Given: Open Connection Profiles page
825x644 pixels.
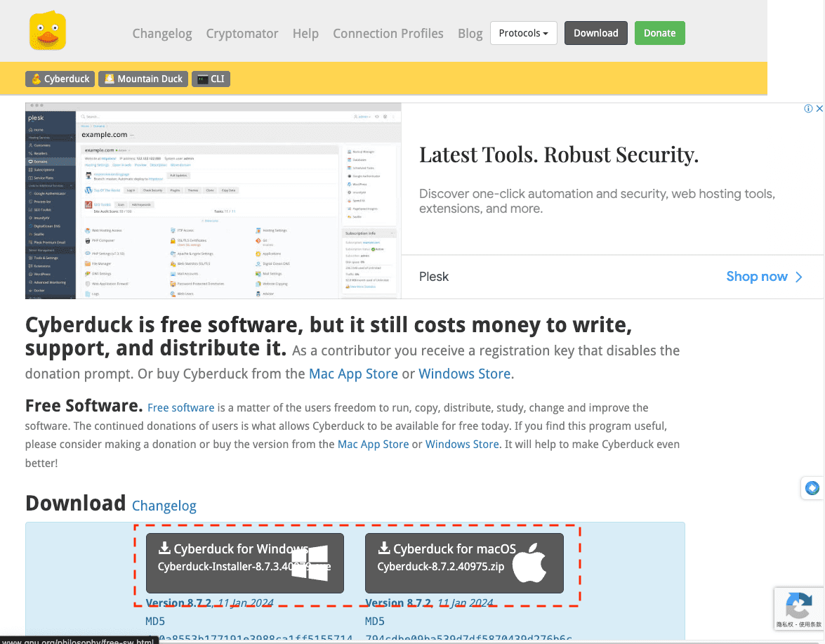Looking at the screenshot, I should [388, 34].
